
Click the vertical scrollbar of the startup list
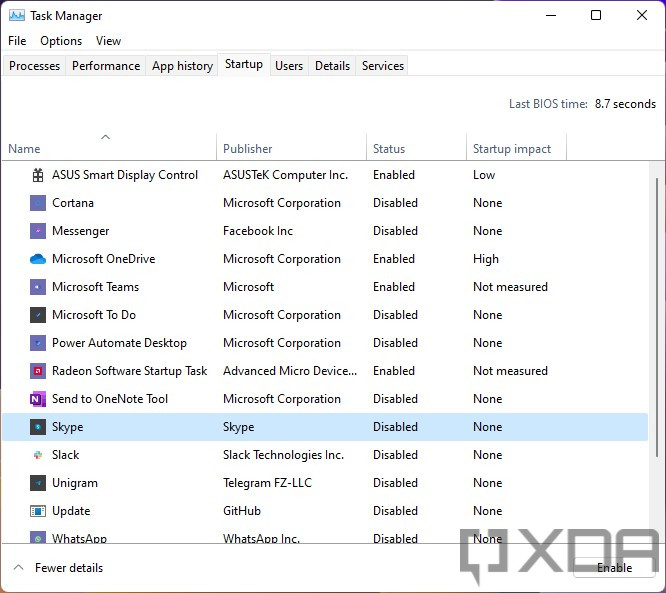657,319
